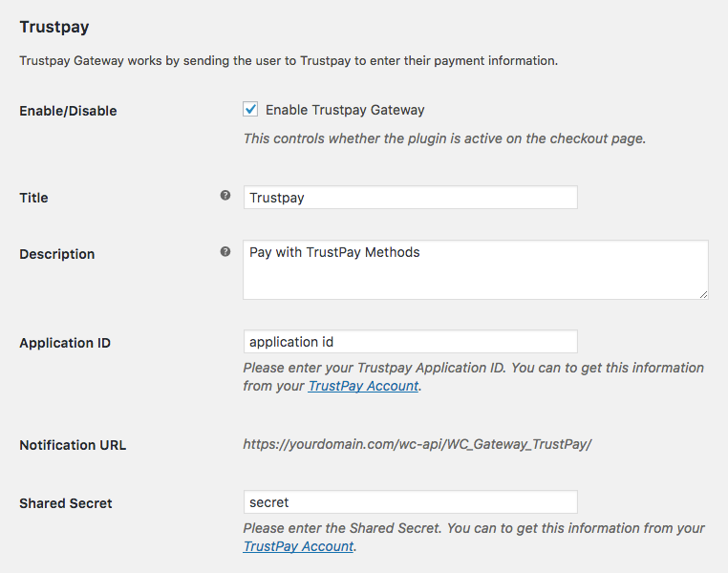Click the Application ID input field
728x573 pixels.
(411, 342)
